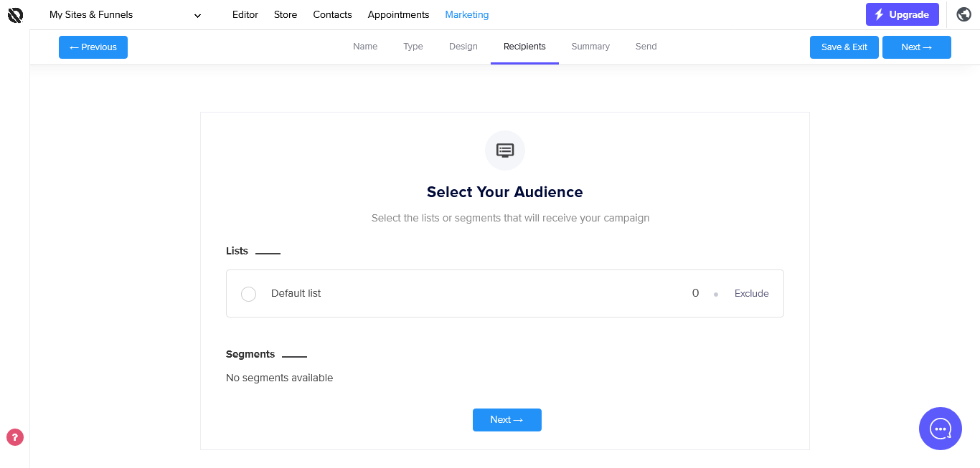The image size is (980, 468).
Task: Open the Appointments menu
Action: 398,14
